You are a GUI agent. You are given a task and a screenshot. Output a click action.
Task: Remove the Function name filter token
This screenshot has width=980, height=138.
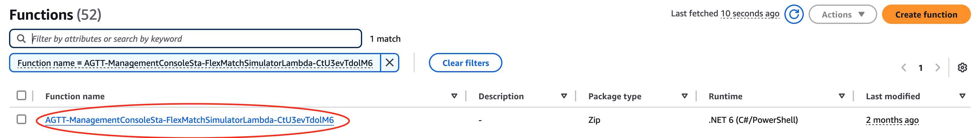click(x=390, y=63)
